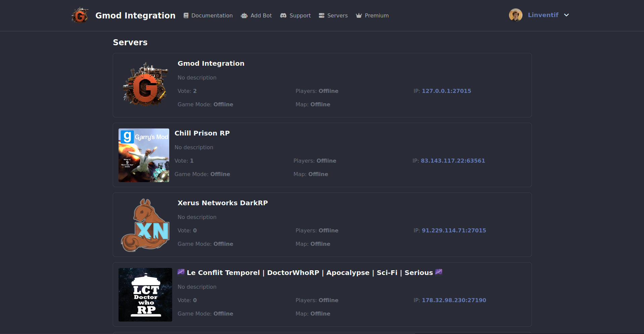This screenshot has width=644, height=334.
Task: Open the Gmod Integration server title
Action: [x=211, y=63]
